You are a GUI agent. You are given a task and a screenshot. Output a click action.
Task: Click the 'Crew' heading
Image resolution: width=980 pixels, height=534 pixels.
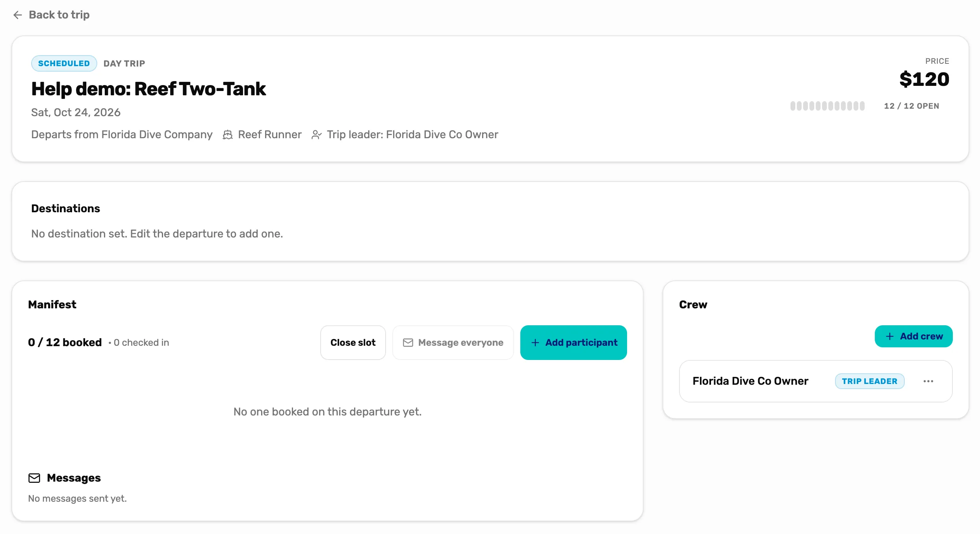(693, 304)
